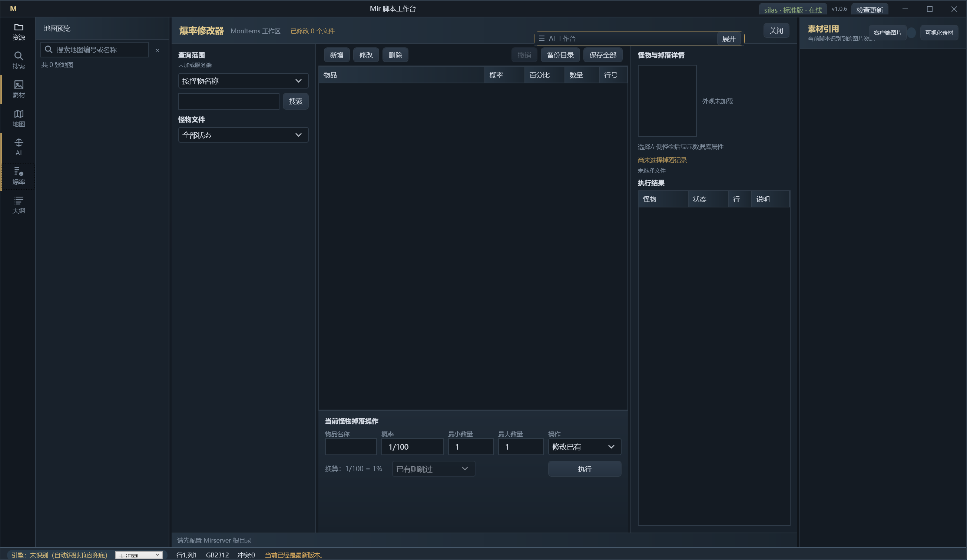Open the 搜索 search sidebar panel

tap(19, 61)
